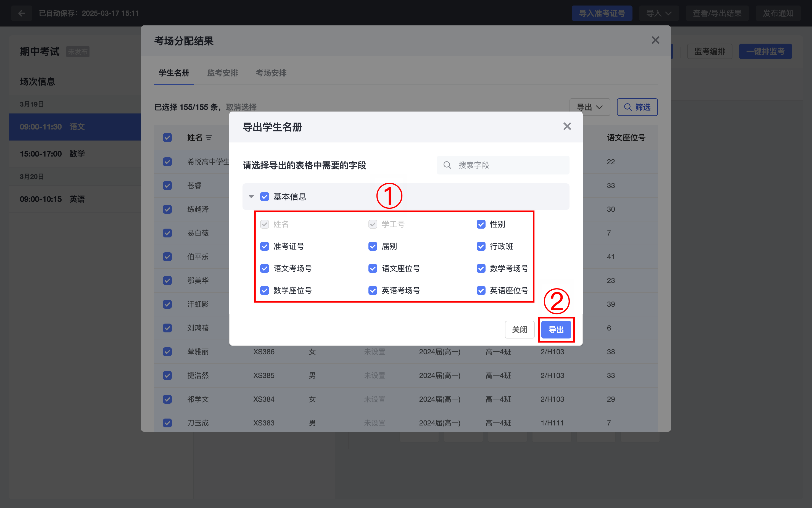Click the 语文座位号 column header
This screenshot has height=508, width=812.
tap(626, 137)
